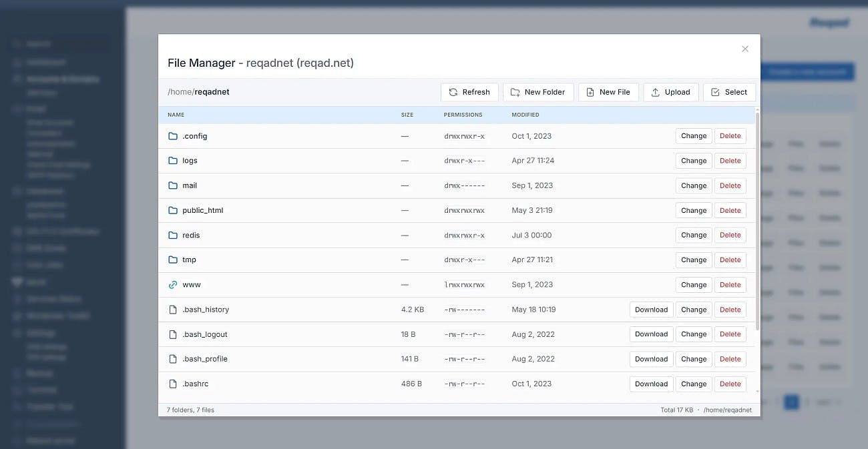Click the PERMISSIONS column header
The width and height of the screenshot is (868, 449).
coord(463,115)
